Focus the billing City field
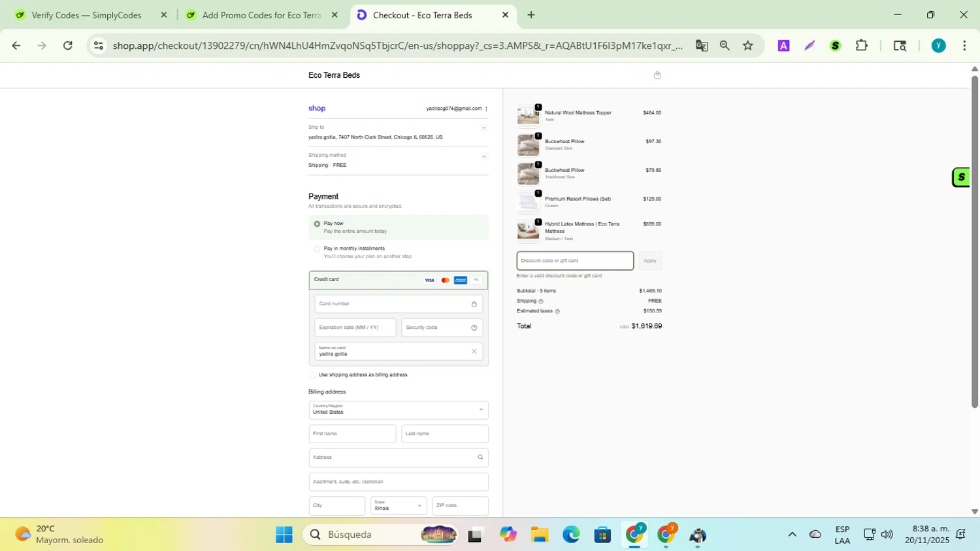Image resolution: width=980 pixels, height=551 pixels. pyautogui.click(x=337, y=506)
